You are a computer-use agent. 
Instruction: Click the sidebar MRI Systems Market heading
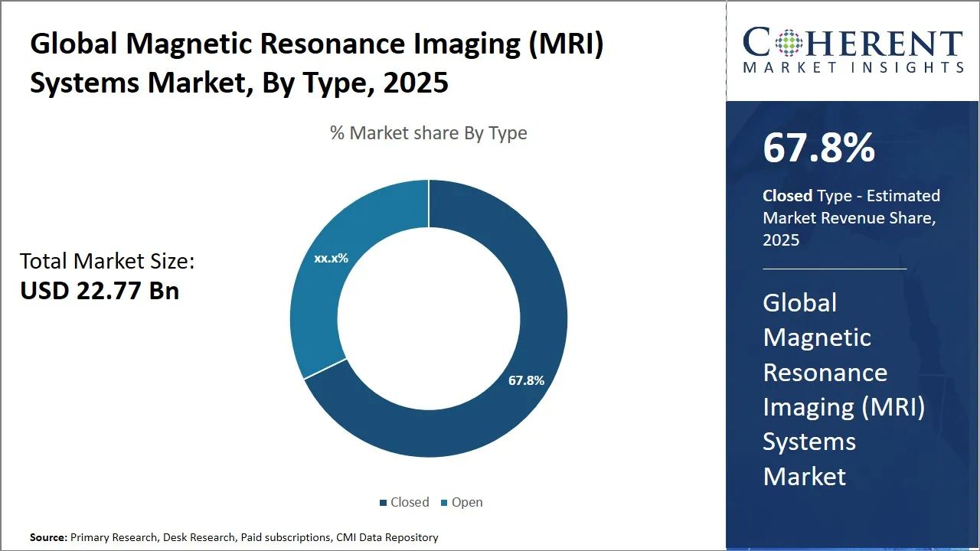coord(844,390)
